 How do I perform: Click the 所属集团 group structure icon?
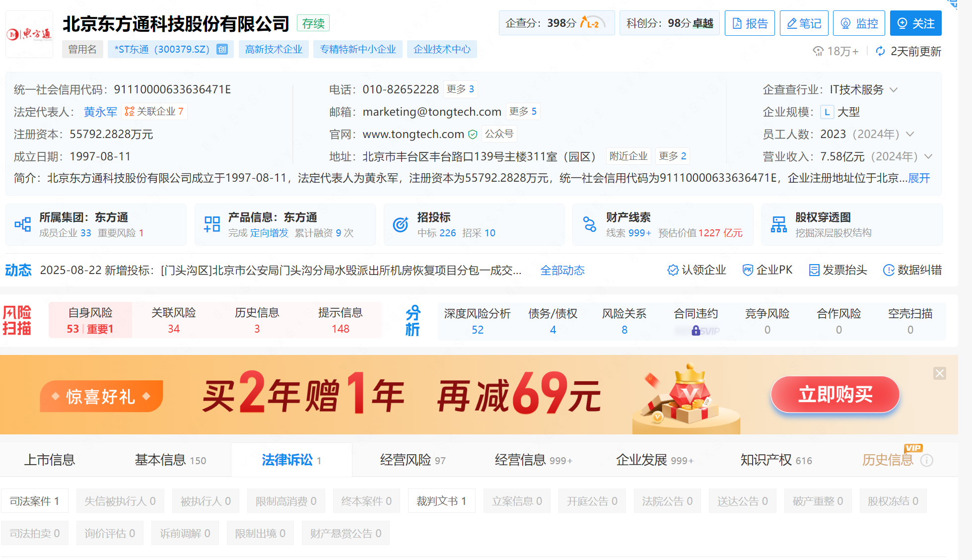23,224
